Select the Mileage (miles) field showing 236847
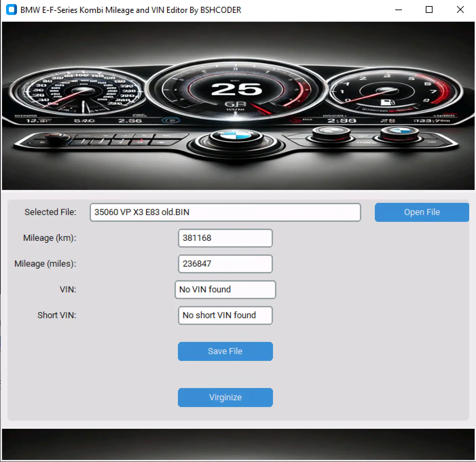Image resolution: width=476 pixels, height=462 pixels. click(x=225, y=264)
